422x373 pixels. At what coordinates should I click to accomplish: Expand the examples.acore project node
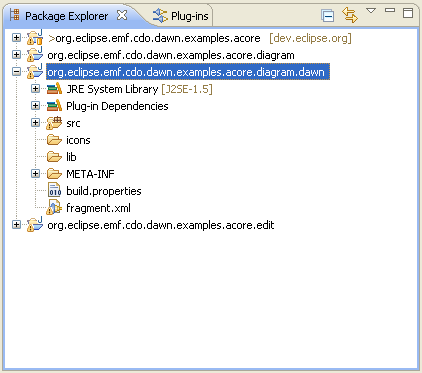click(16, 37)
